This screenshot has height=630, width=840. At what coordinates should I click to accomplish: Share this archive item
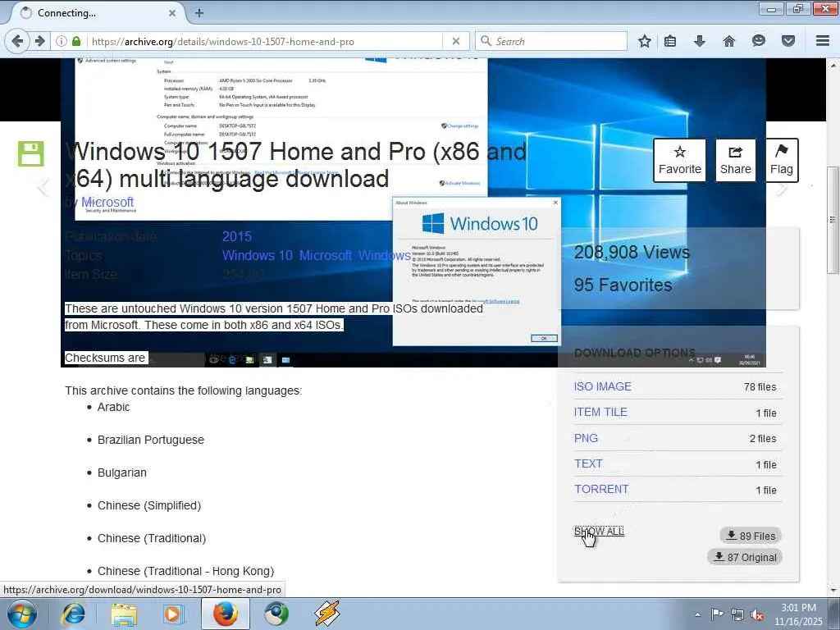736,161
